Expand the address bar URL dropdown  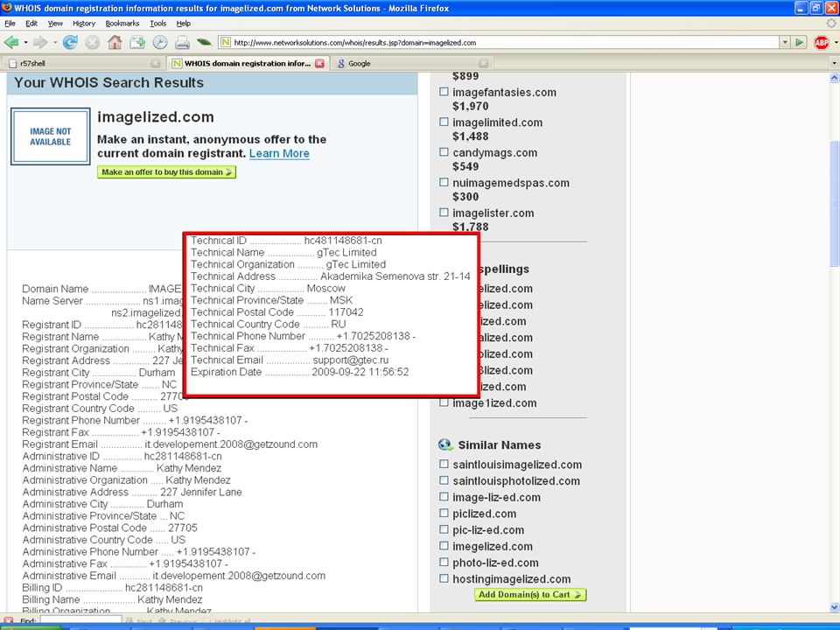pos(785,42)
